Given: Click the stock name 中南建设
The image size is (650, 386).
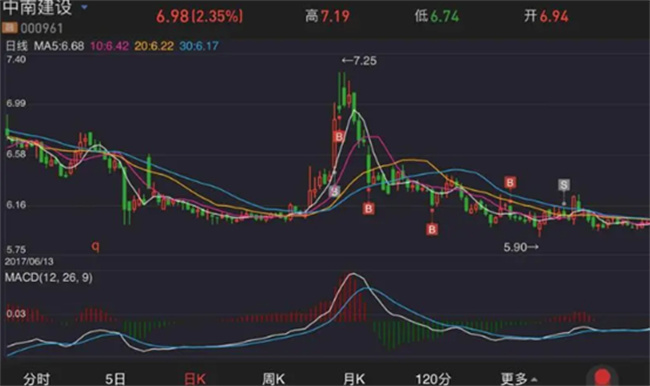Looking at the screenshot, I should tap(37, 7).
